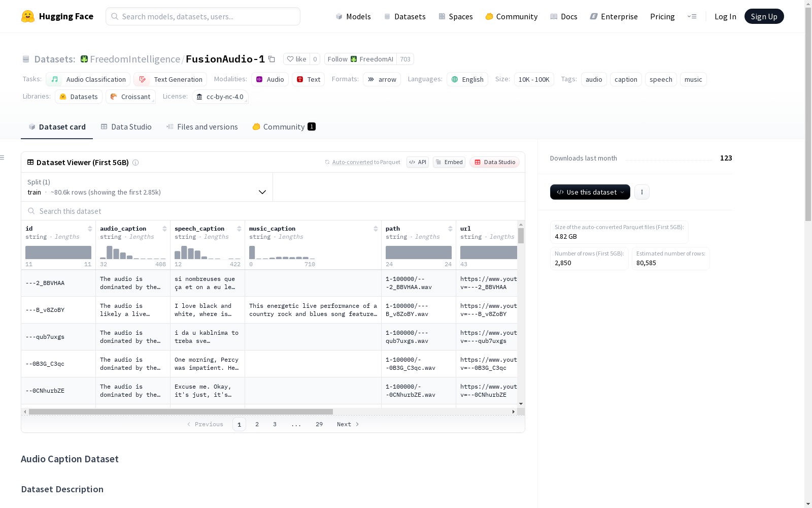Viewport: 812px width, 508px height.
Task: Select the Croissant library tag
Action: point(130,97)
